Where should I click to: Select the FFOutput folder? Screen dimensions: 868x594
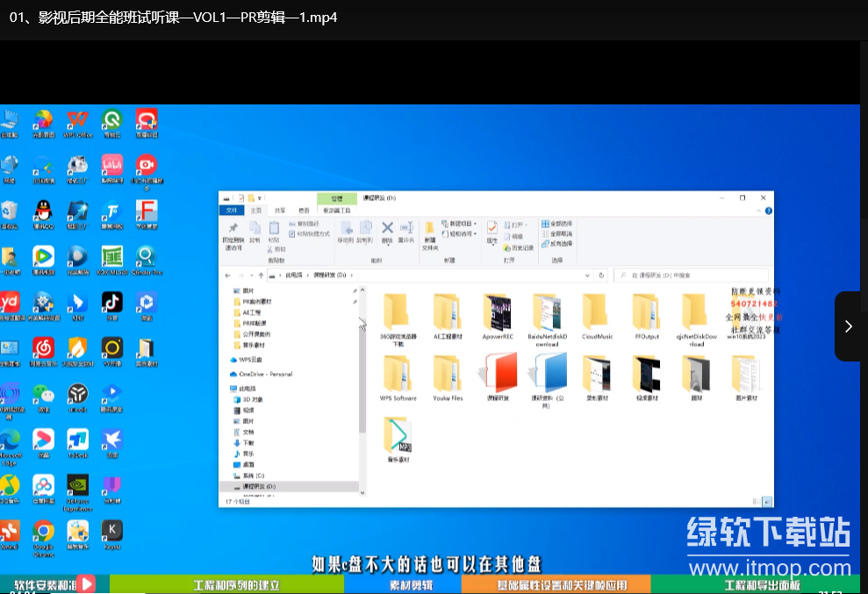coord(647,318)
